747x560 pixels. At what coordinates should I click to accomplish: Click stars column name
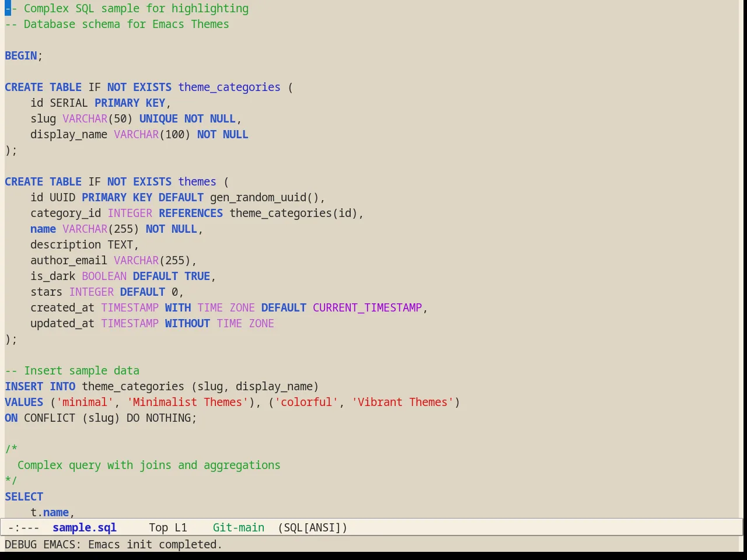46,292
